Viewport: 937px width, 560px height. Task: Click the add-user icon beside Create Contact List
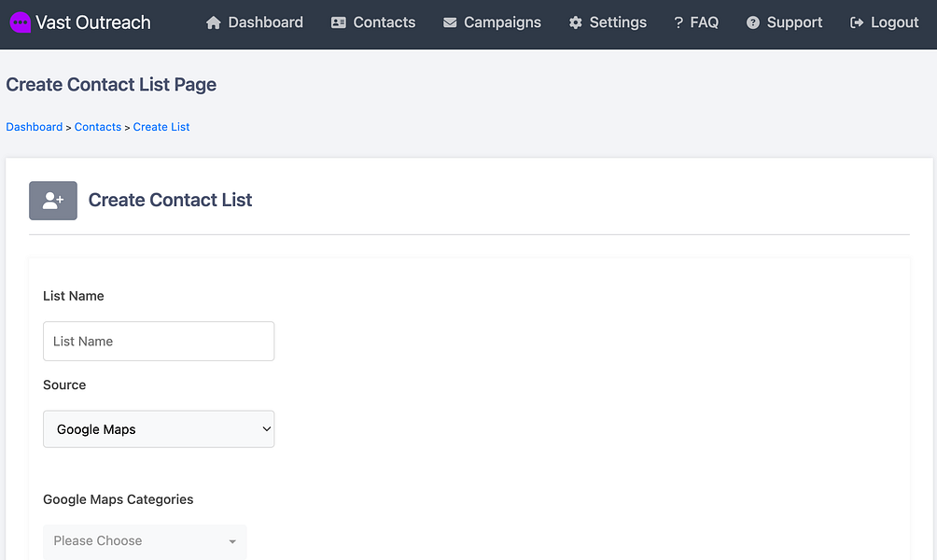pos(53,201)
